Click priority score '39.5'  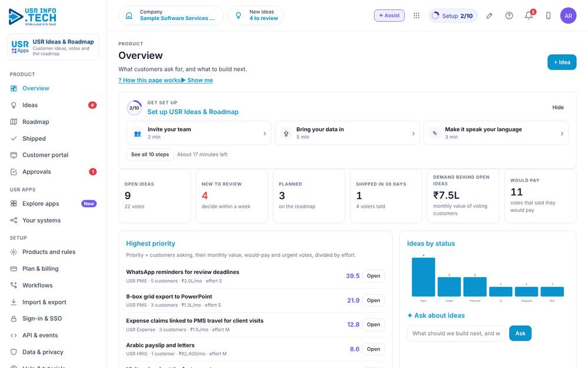point(352,276)
